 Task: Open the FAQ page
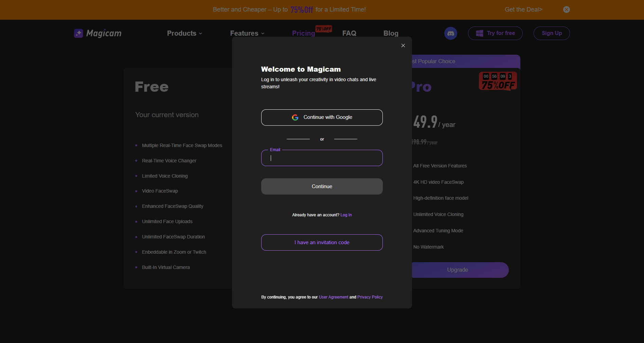349,33
